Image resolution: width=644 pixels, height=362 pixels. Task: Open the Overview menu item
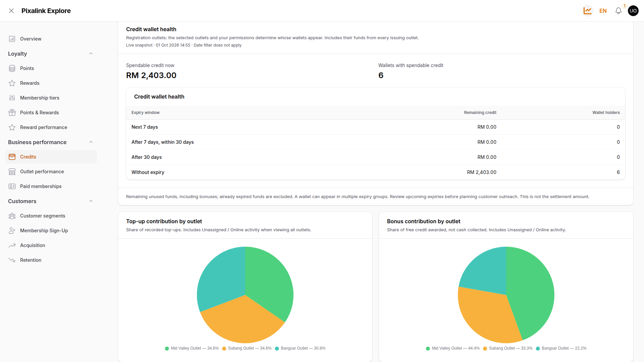point(51,39)
